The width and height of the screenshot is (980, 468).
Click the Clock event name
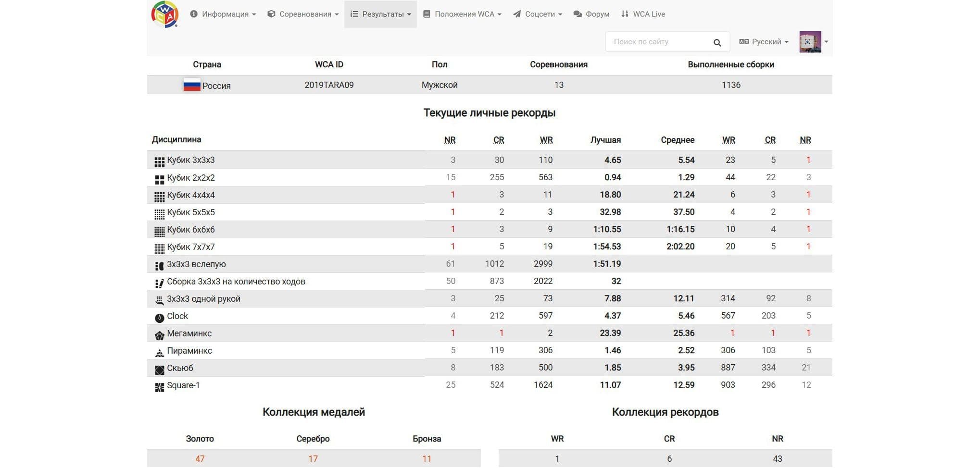pyautogui.click(x=177, y=316)
